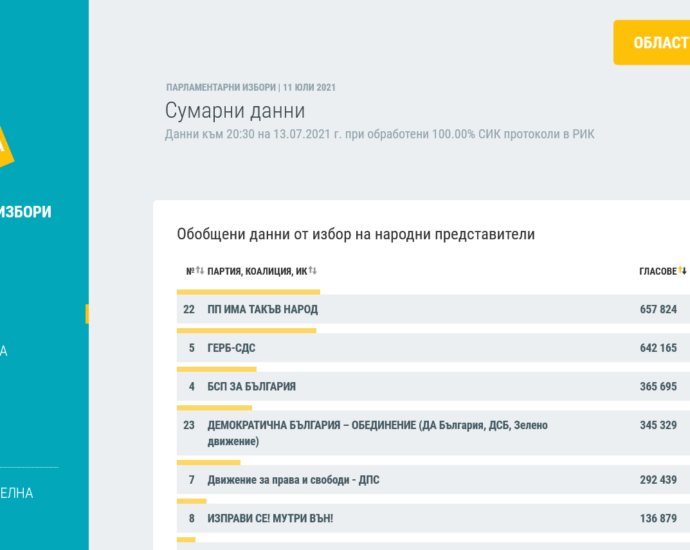Screen dimensions: 690x550
Task: Open the ИЗБОРИ sidebar menu item
Action: click(x=26, y=212)
